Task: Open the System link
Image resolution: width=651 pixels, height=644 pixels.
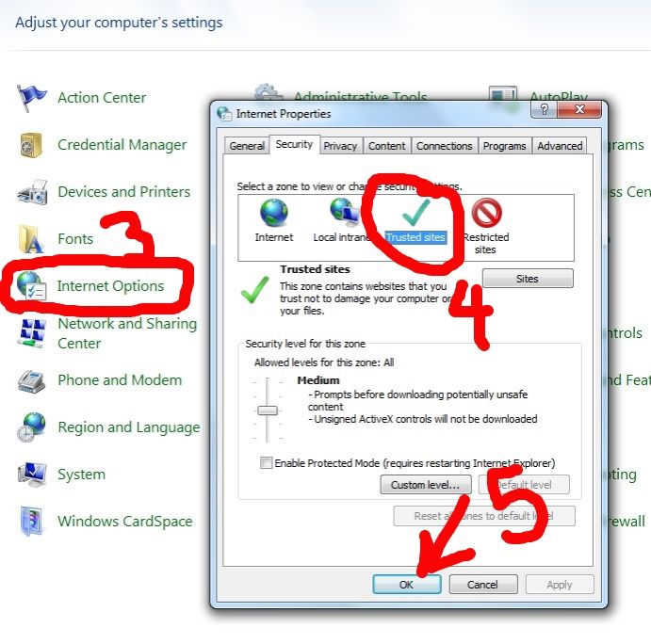Action: (81, 475)
